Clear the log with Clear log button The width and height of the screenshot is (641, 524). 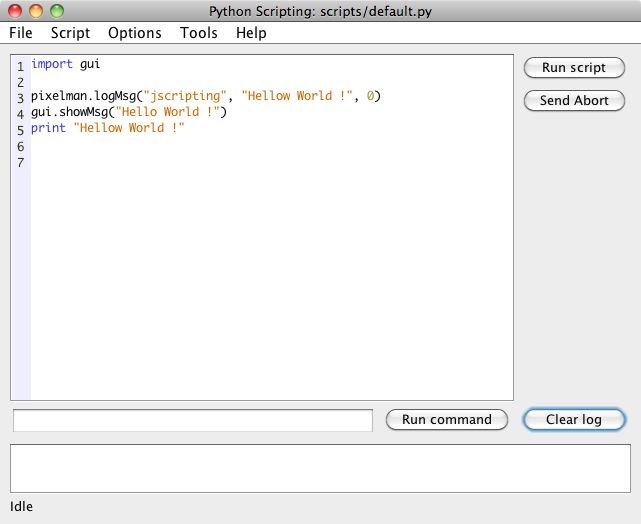tap(574, 420)
